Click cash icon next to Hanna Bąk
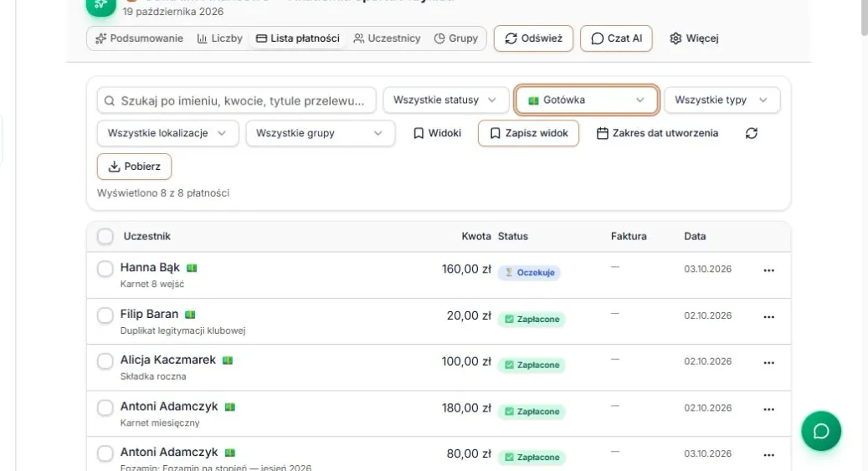This screenshot has height=471, width=868. [192, 268]
